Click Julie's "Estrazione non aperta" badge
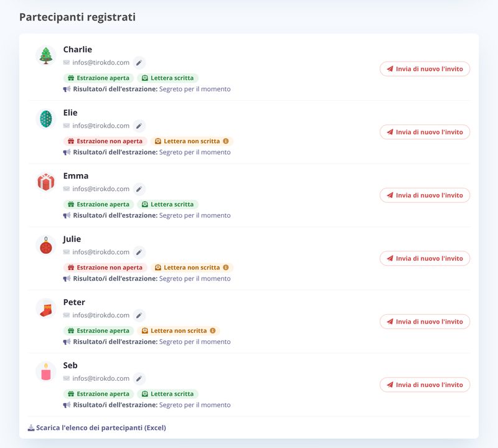This screenshot has height=448, width=498. [105, 268]
